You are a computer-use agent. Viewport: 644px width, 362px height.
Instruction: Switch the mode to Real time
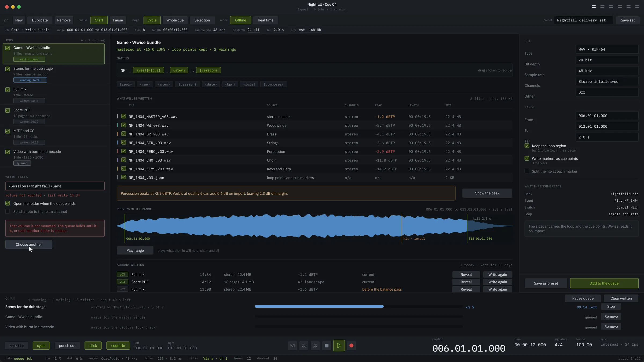(x=265, y=20)
